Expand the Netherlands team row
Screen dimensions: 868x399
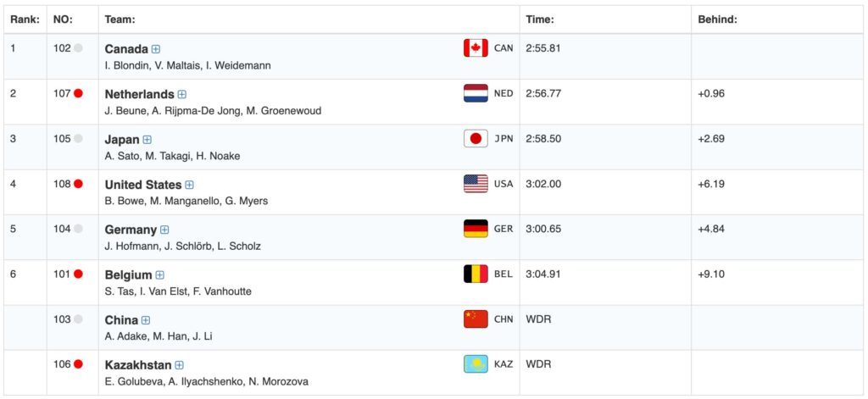(x=182, y=95)
